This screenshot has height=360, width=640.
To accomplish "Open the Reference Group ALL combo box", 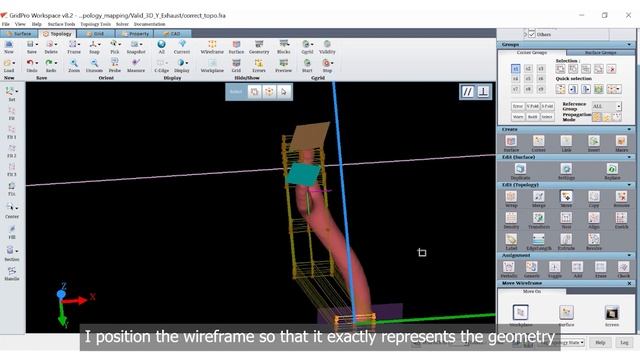I will 607,106.
